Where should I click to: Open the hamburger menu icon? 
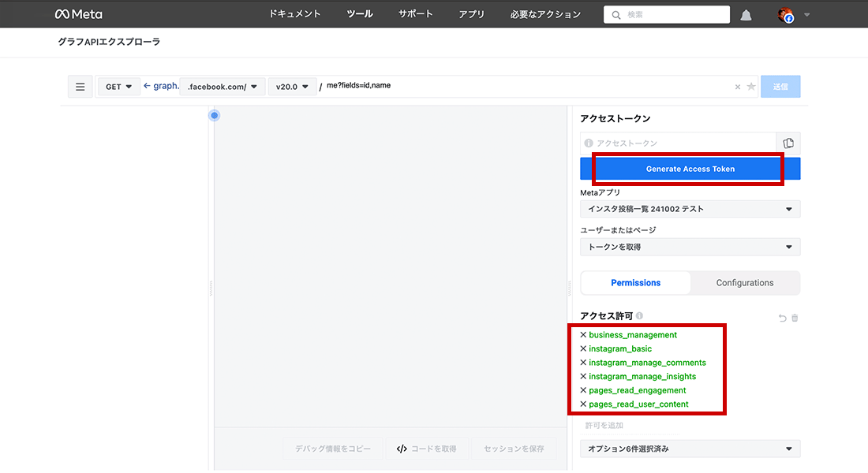click(x=80, y=87)
